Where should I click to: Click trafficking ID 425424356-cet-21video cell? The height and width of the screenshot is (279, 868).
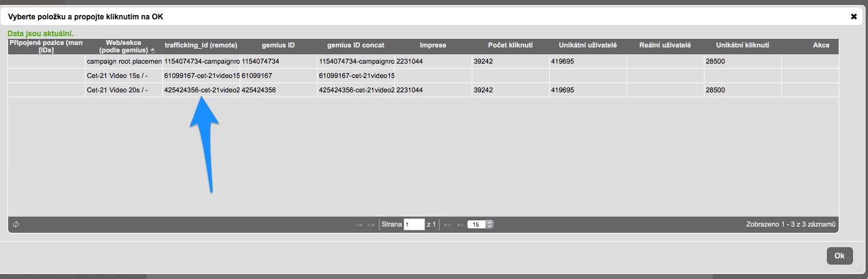pos(202,90)
